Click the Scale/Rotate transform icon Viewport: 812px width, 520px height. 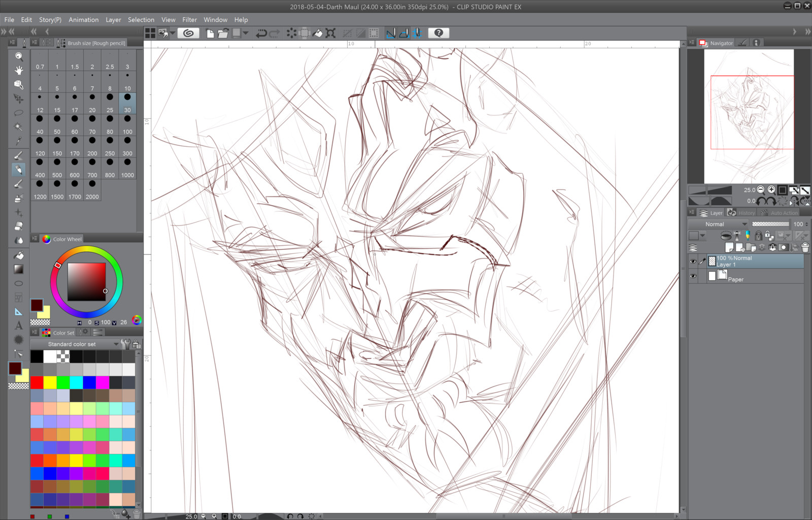pyautogui.click(x=330, y=33)
